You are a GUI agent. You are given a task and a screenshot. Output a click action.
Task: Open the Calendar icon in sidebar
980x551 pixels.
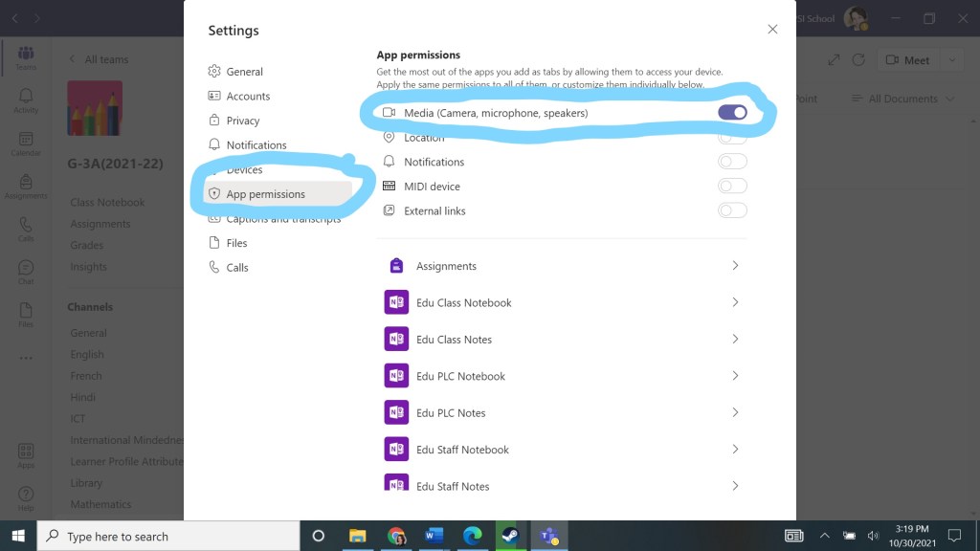26,143
